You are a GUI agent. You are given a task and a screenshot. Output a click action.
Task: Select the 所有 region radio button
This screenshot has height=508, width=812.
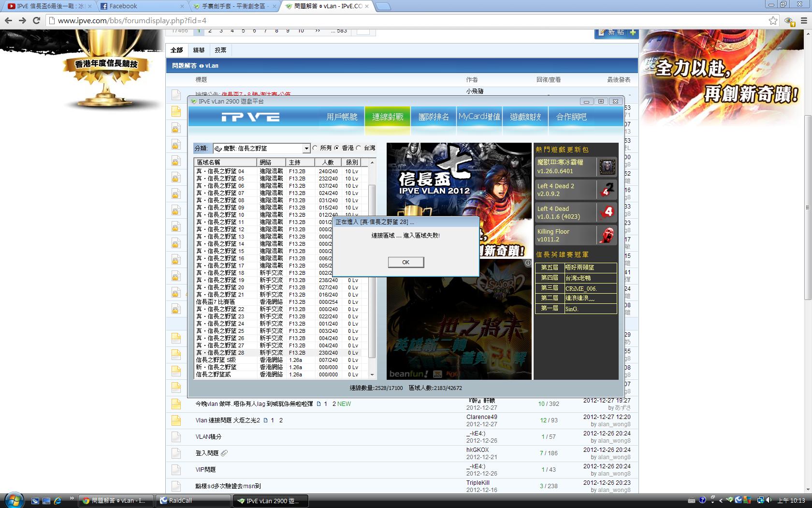pos(315,148)
